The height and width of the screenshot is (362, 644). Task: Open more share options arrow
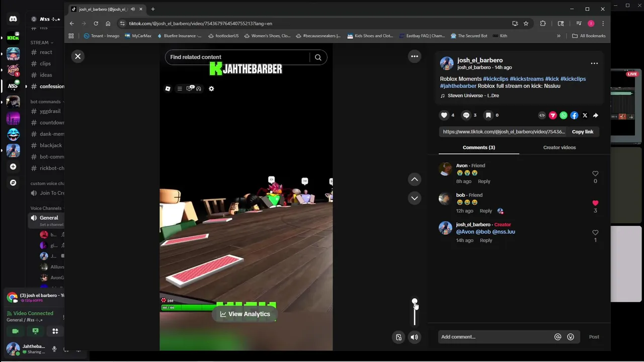coord(595,115)
